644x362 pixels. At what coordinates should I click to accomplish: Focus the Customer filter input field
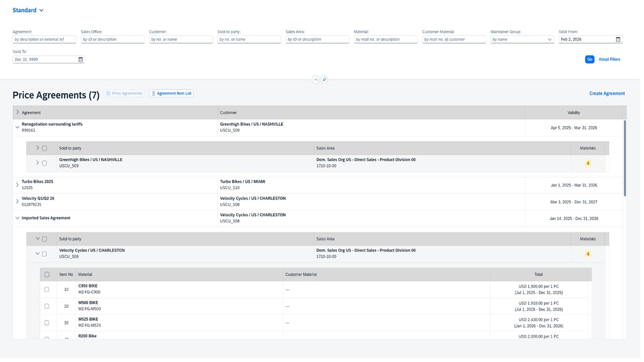(x=181, y=40)
